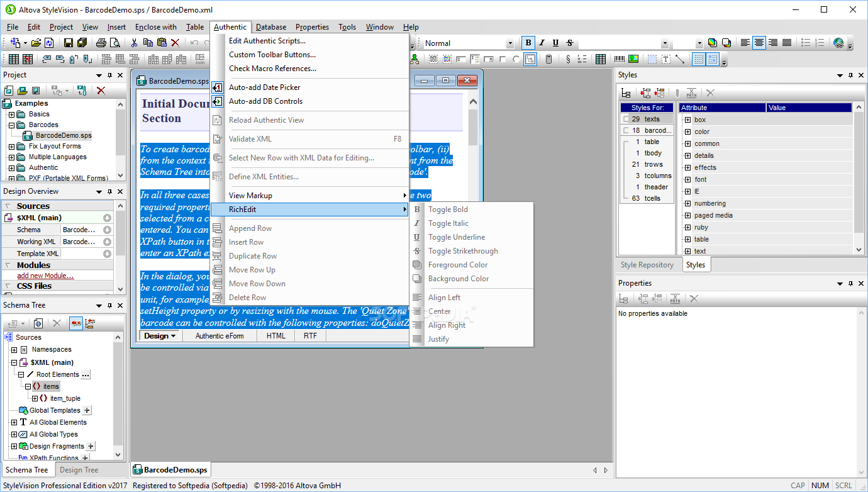The width and height of the screenshot is (868, 492).
Task: Click the New Project icon in Project panel
Action: (9, 91)
